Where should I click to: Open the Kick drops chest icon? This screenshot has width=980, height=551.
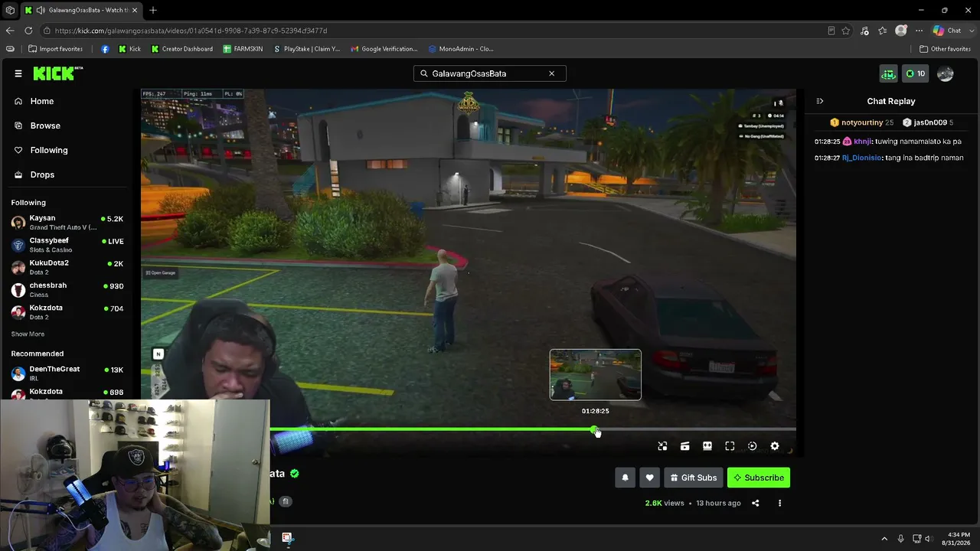point(888,73)
